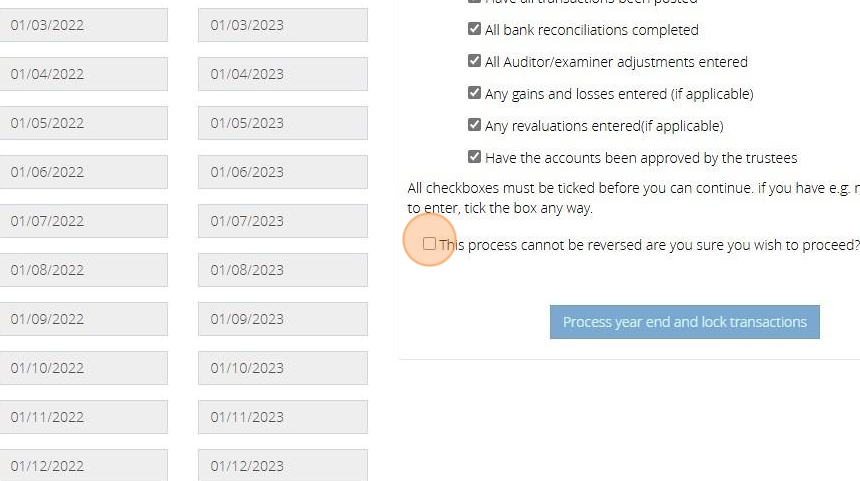
Task: Click the 01/05/2023 date field
Action: (x=283, y=123)
